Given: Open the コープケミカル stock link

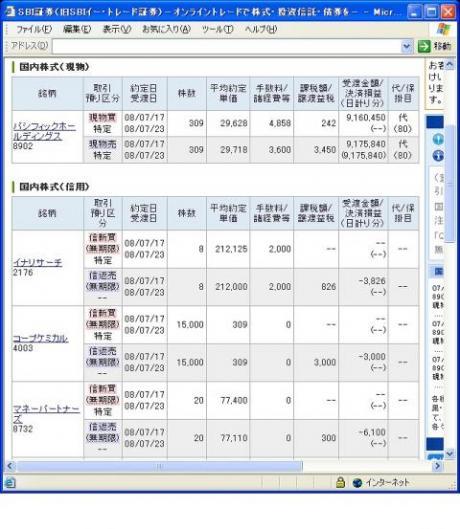Looking at the screenshot, I should coord(40,338).
